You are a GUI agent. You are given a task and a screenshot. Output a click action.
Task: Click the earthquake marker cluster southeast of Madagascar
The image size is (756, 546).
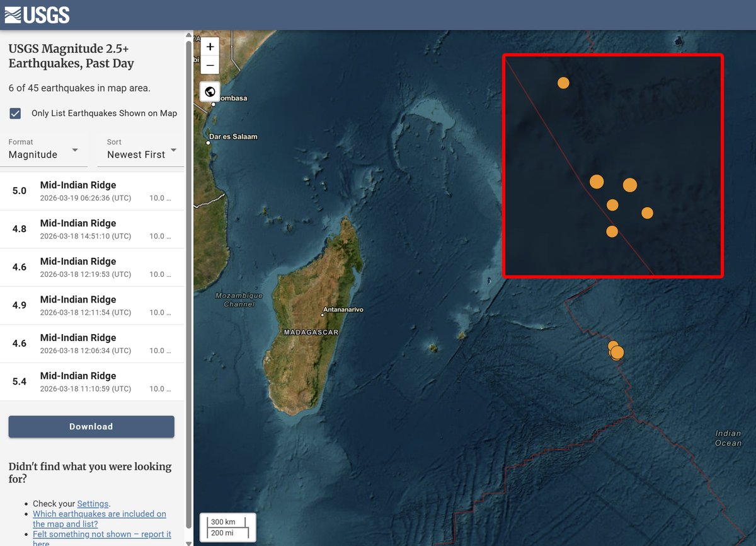(616, 351)
